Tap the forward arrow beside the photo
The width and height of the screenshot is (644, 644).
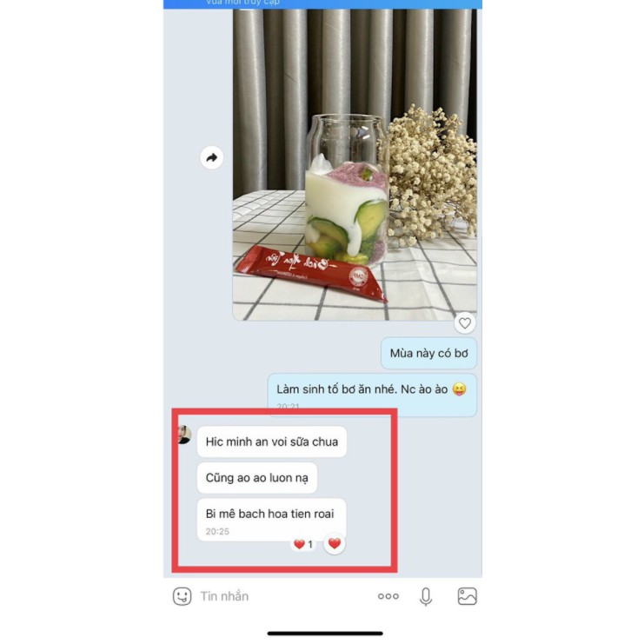[x=211, y=157]
